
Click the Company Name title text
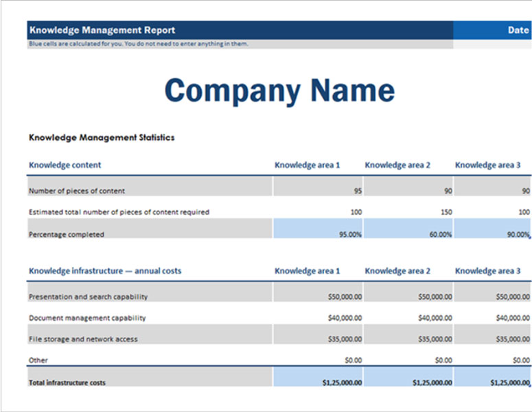pyautogui.click(x=279, y=91)
